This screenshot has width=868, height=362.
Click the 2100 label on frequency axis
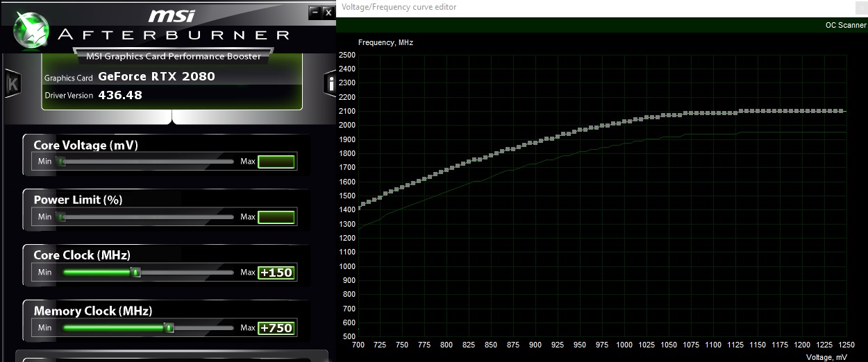tap(347, 111)
